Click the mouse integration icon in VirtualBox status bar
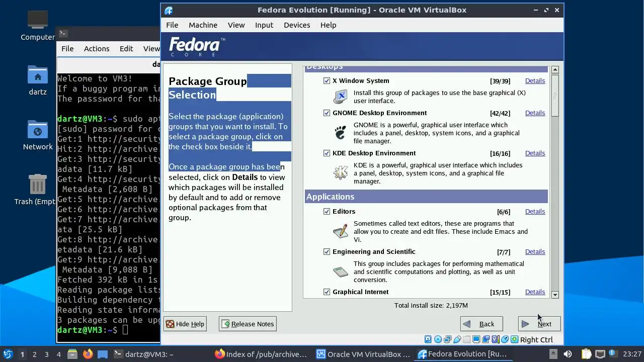The width and height of the screenshot is (644, 362). [x=505, y=339]
